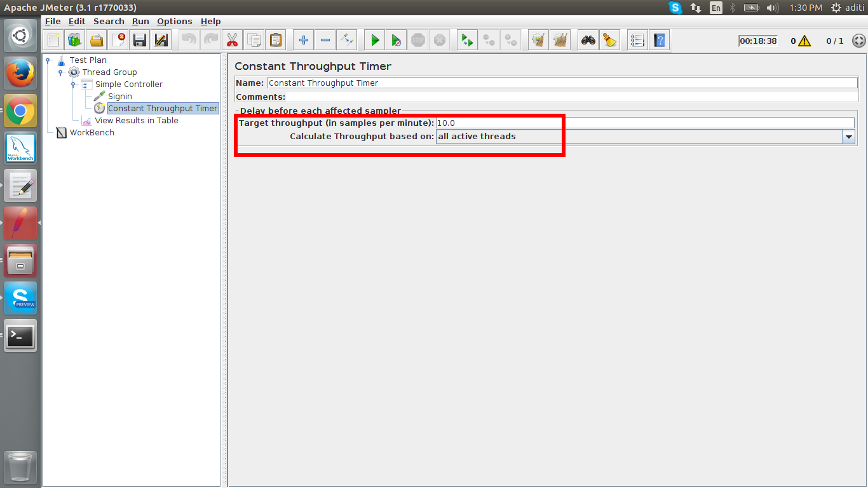Click the Remote Start All icon
Screen dimensions: 868x488
[x=468, y=41]
